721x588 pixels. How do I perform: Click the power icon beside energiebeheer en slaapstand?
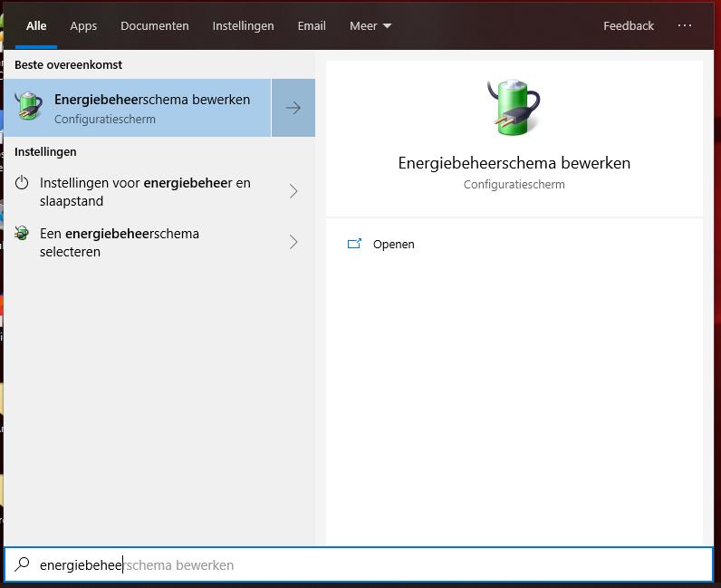23,183
